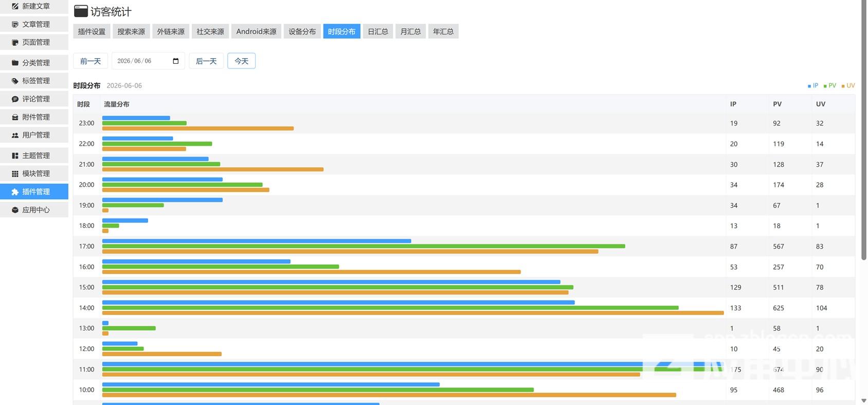Click the 应用中心 cube icon

tap(15, 210)
